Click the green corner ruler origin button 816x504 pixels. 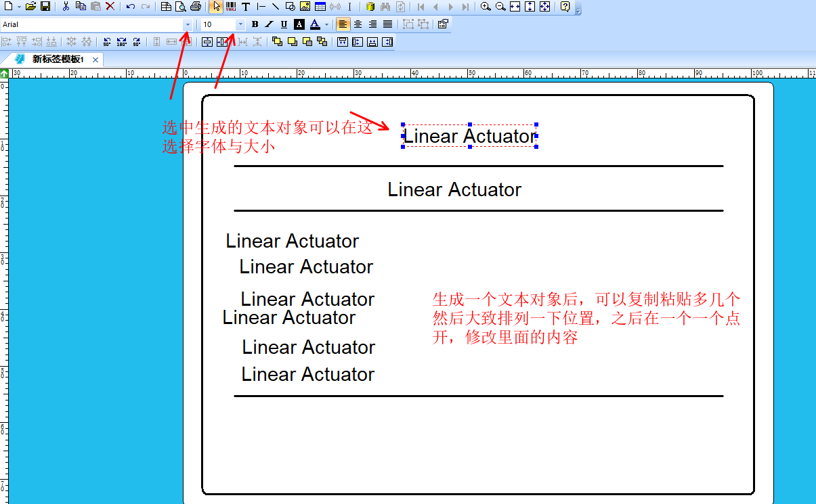point(4,72)
